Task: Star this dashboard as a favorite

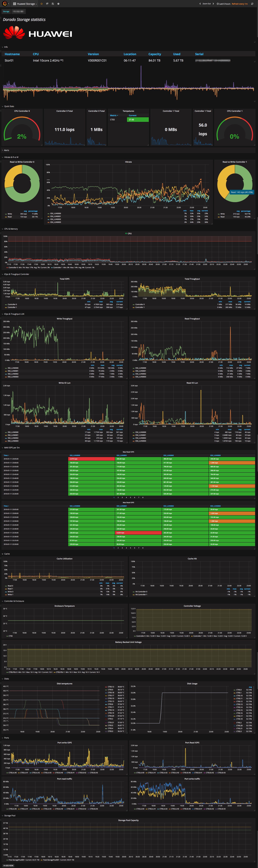Action: click(41, 4)
